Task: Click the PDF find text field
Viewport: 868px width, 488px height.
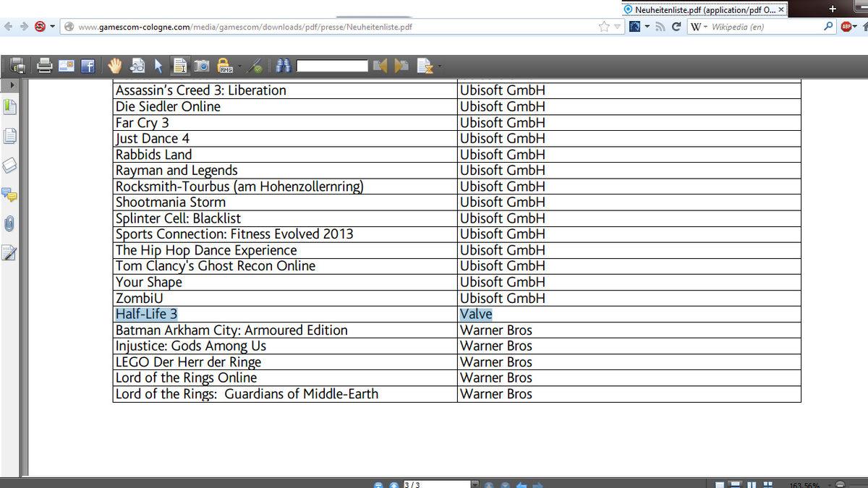Action: click(332, 67)
